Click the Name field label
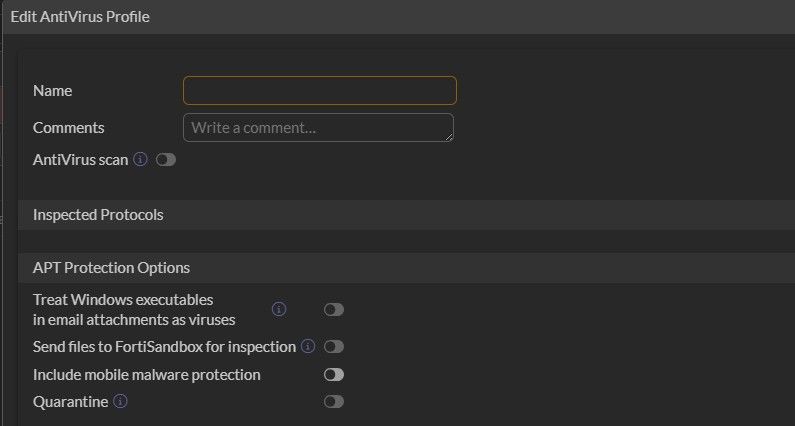 point(52,91)
